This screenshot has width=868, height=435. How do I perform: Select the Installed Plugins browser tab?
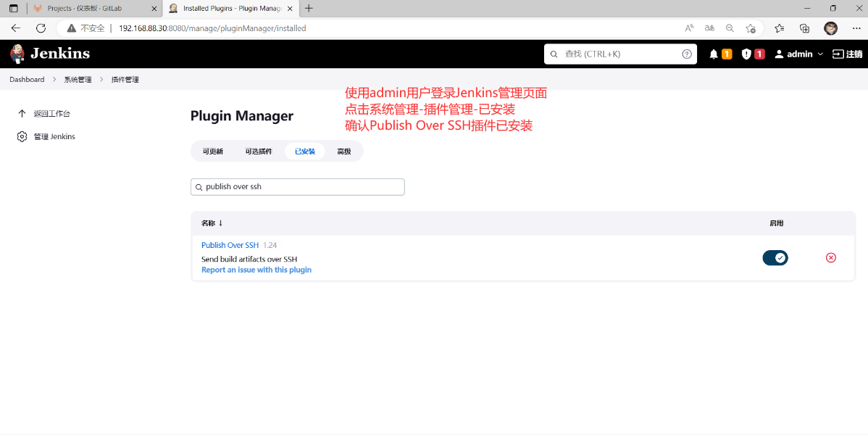click(231, 9)
